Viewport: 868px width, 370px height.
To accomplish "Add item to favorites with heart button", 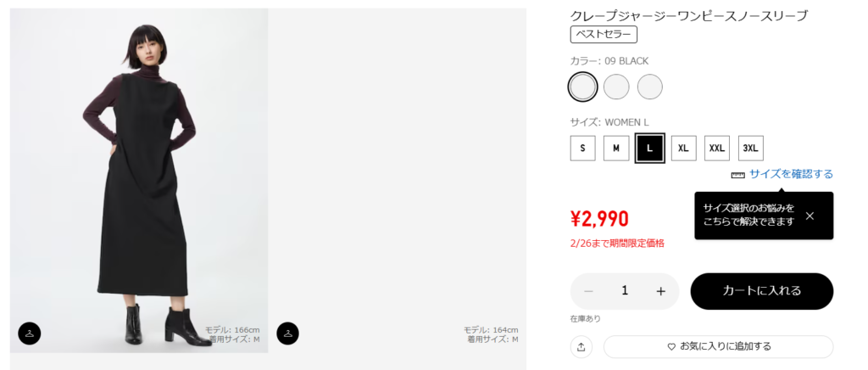I will click(718, 346).
